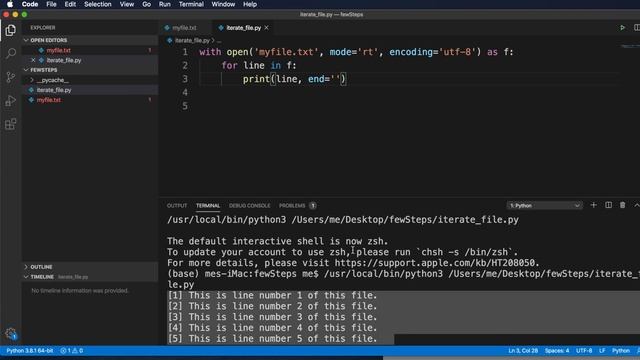Kill terminal with trash icon
This screenshot has width=640, height=360.
point(622,205)
